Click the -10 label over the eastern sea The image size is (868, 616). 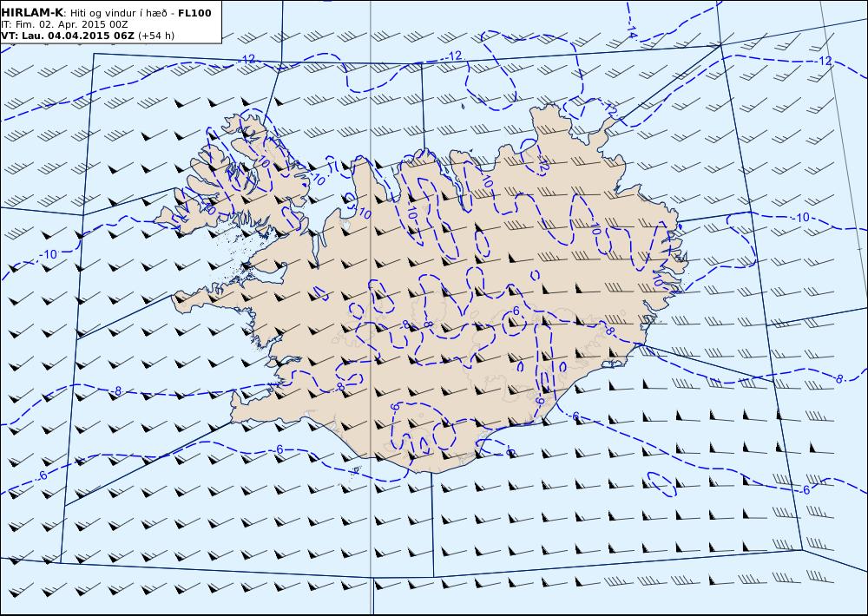pos(800,218)
